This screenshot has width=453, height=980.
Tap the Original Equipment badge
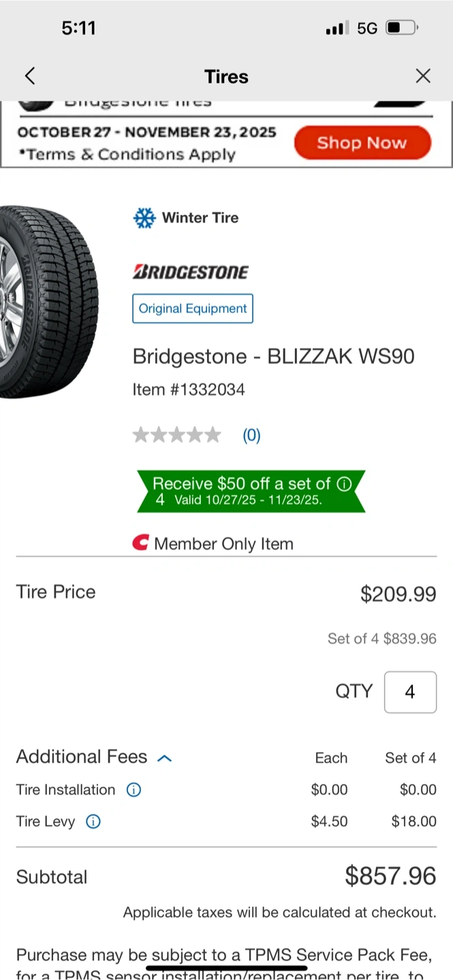193,308
